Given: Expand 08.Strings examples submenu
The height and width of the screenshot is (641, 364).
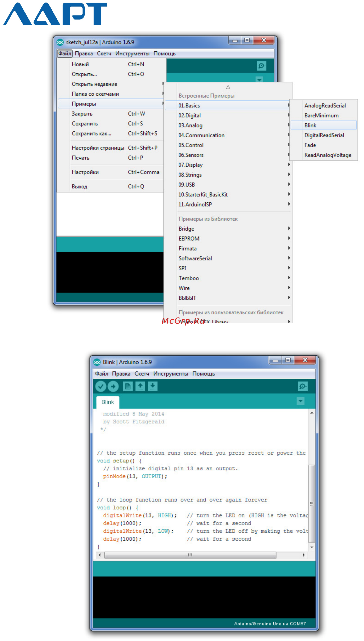Looking at the screenshot, I should (x=228, y=175).
